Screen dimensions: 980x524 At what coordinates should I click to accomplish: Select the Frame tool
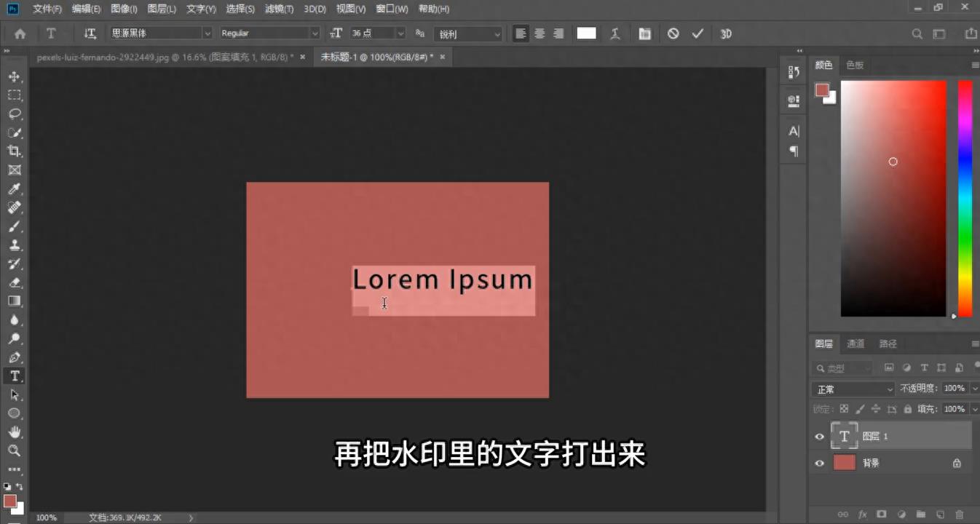[14, 170]
